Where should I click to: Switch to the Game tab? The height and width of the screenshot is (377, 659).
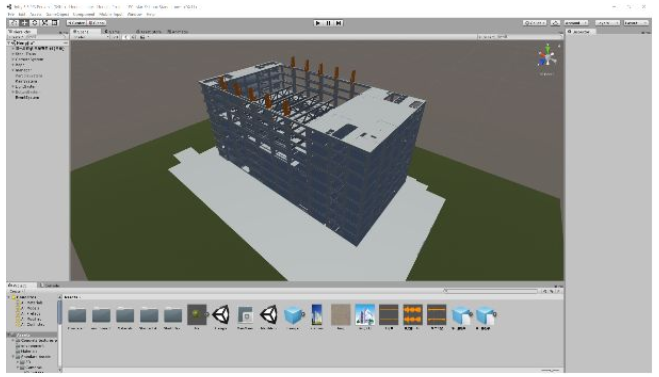click(x=112, y=32)
